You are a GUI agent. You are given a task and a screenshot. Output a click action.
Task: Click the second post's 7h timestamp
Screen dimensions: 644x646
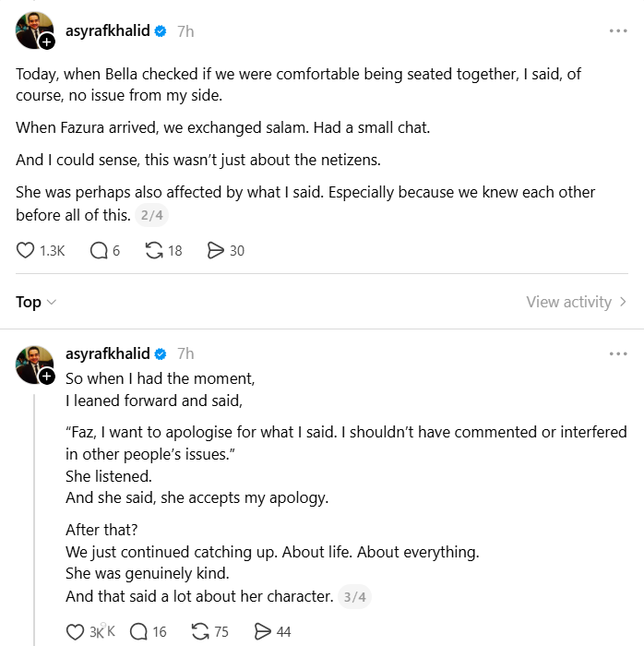pos(185,353)
